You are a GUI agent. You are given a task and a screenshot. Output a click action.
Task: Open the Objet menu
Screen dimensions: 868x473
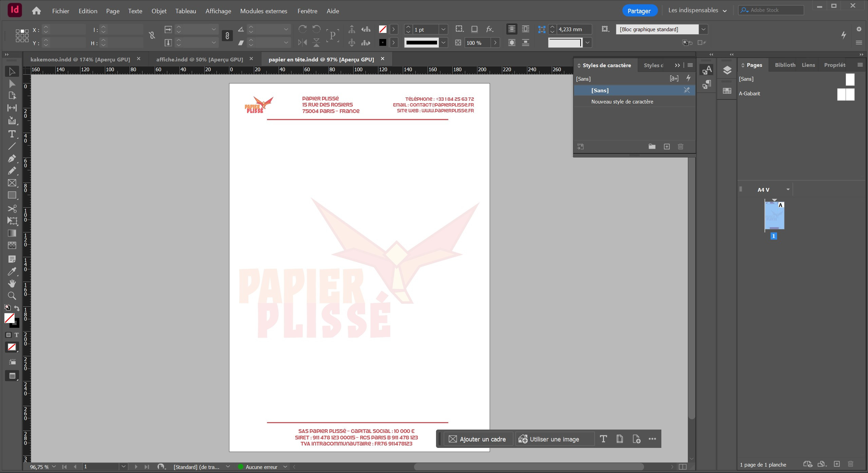pos(159,11)
